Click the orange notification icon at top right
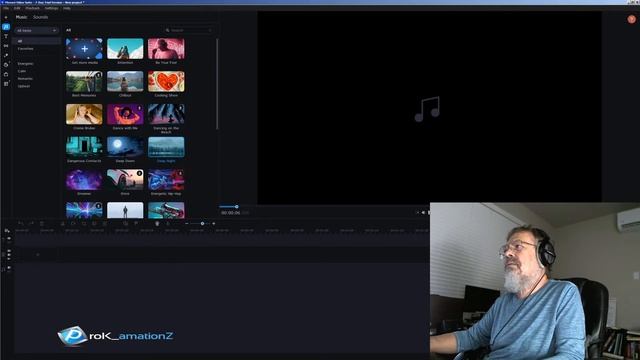This screenshot has width=640, height=360. click(x=631, y=19)
